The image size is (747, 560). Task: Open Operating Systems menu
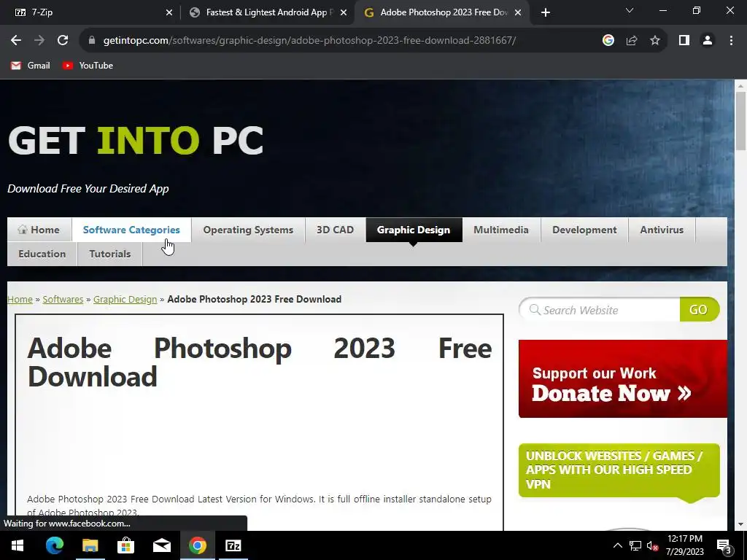point(248,230)
